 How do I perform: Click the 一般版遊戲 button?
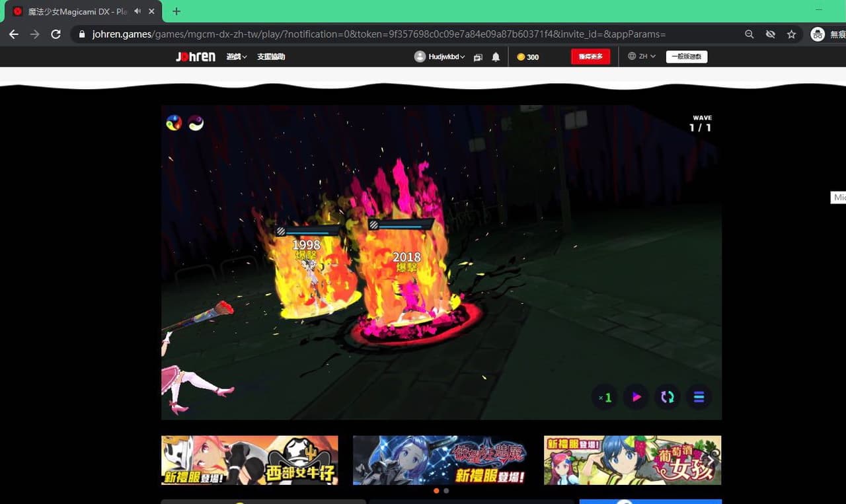coord(687,57)
